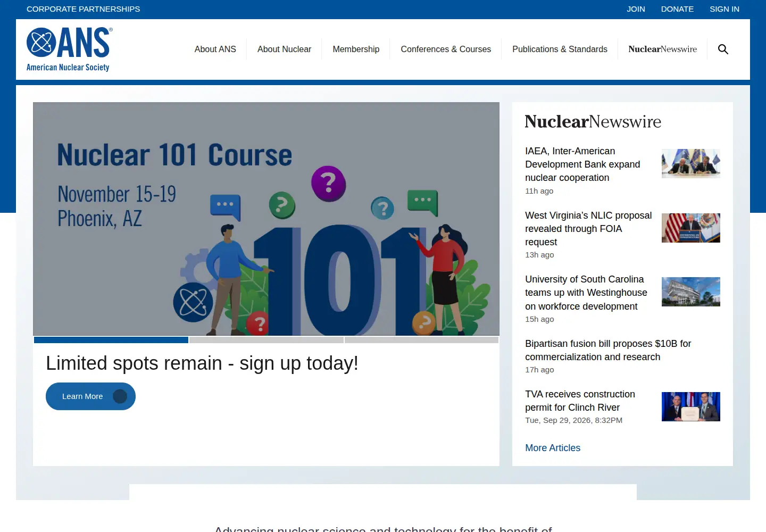
Task: Open TVA Clinch River article thumbnail
Action: tap(690, 406)
